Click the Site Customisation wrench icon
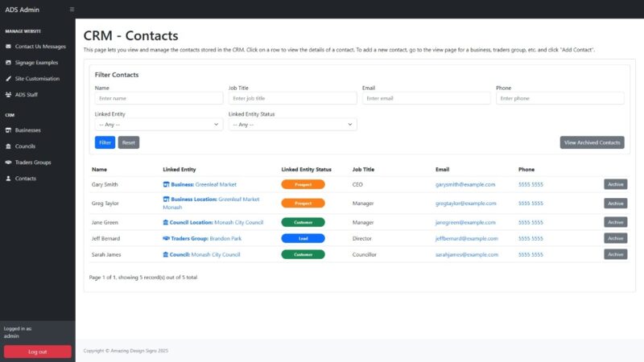The height and width of the screenshot is (362, 644). 8,78
